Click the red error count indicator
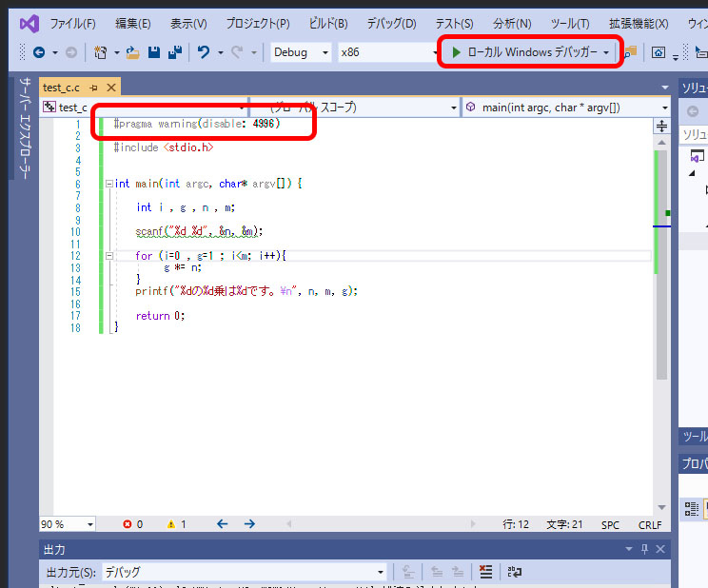 (133, 524)
